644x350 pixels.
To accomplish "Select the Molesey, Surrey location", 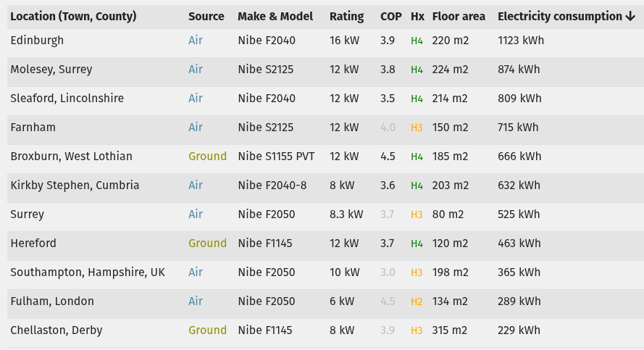I will coord(51,70).
